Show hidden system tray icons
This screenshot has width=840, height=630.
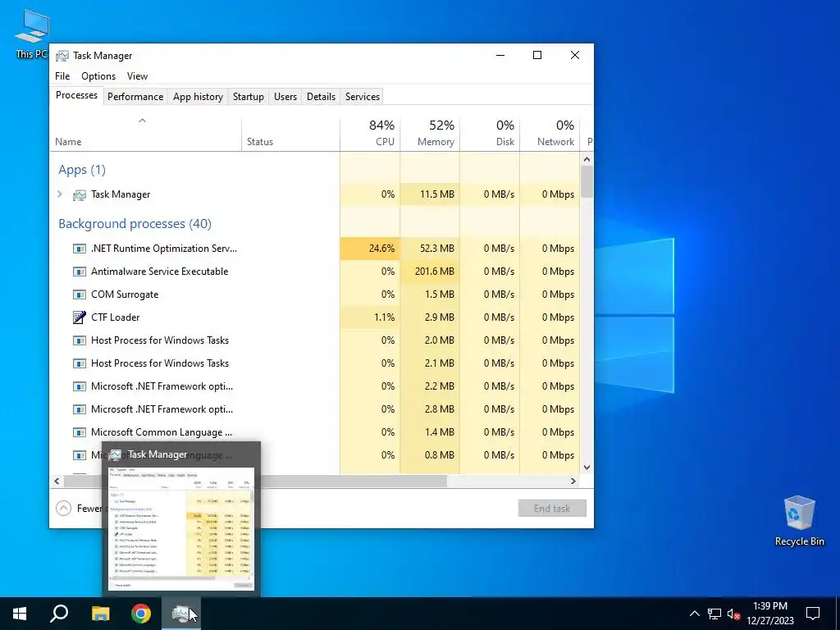coord(694,614)
